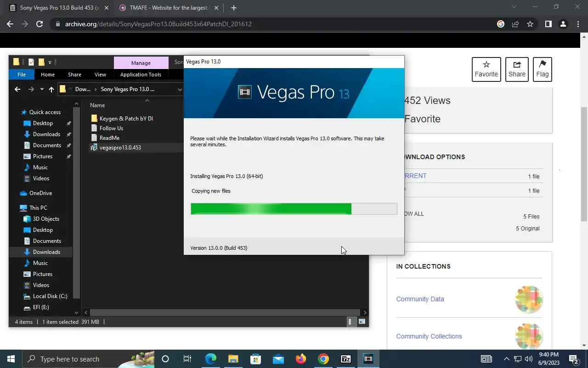
Task: Go up one folder level in Explorer
Action: click(51, 89)
